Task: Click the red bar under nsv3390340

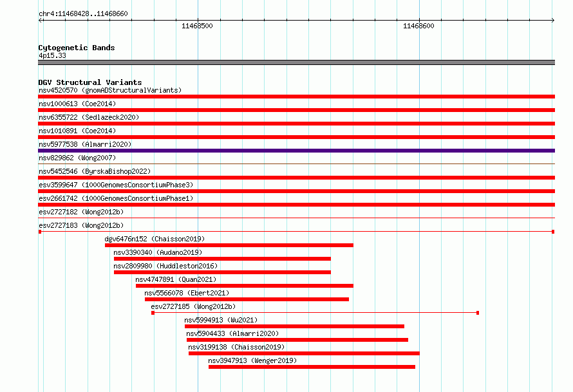Action: pos(222,259)
